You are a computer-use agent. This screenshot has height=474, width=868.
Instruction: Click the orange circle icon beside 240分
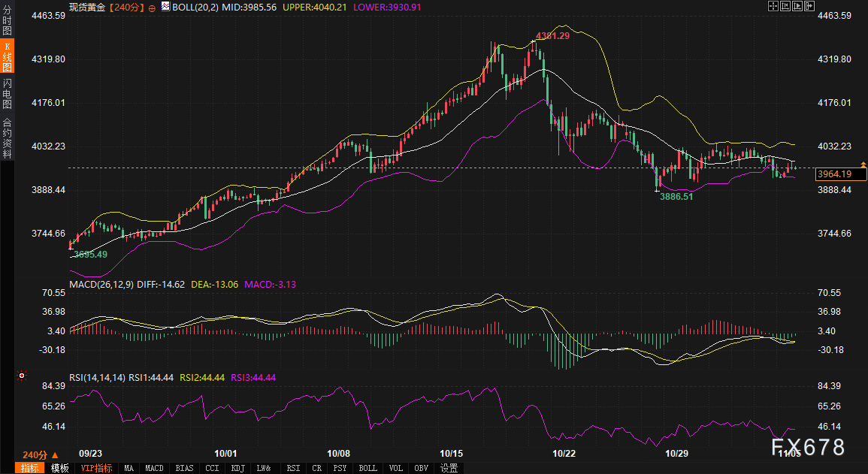[153, 7]
